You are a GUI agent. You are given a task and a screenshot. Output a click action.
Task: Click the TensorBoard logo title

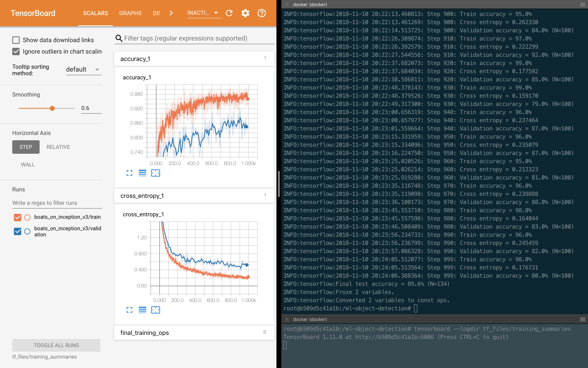coord(33,13)
